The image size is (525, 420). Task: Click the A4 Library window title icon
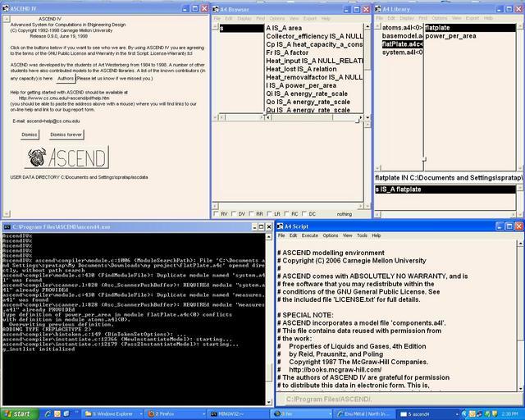(378, 7)
